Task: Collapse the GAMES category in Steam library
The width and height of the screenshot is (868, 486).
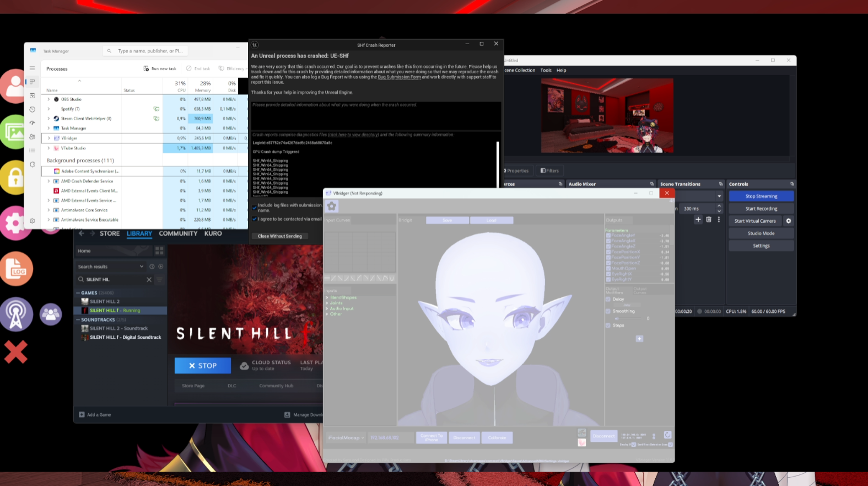Action: [x=78, y=293]
